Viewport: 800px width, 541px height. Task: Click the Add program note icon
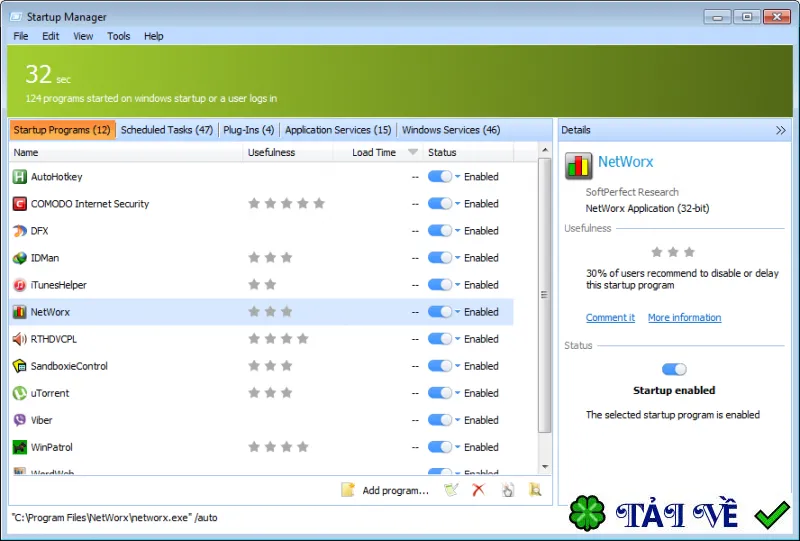347,490
